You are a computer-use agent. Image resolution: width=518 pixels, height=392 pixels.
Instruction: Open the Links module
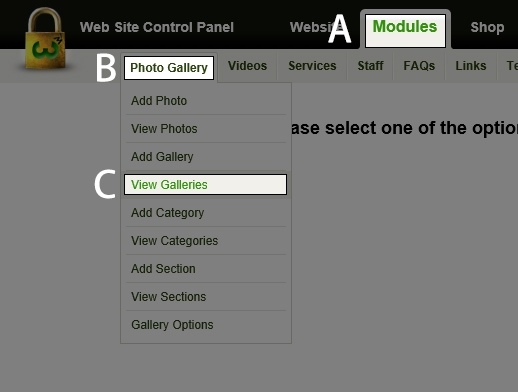pos(471,66)
